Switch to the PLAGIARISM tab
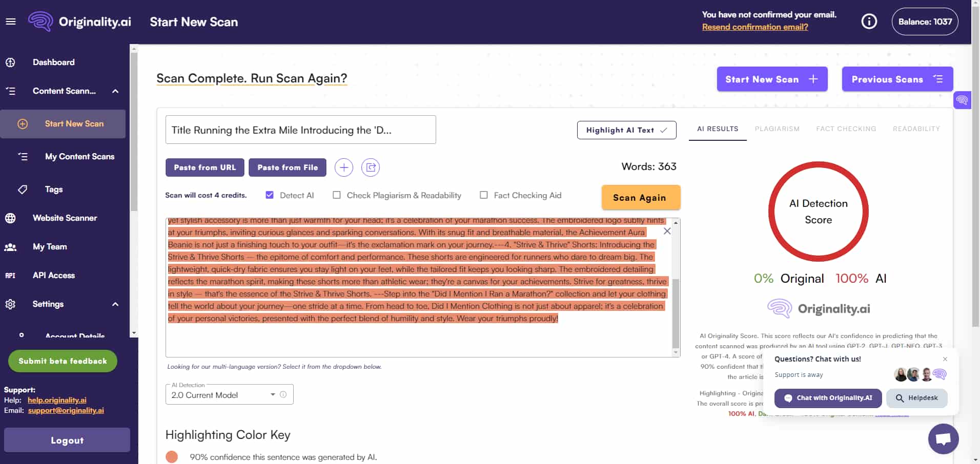The height and width of the screenshot is (464, 980). tap(777, 129)
